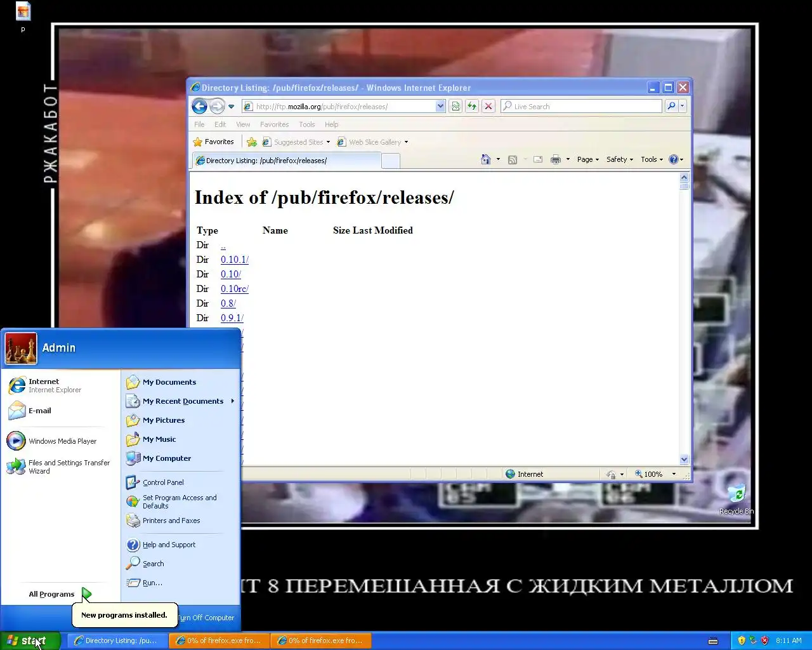Expand My Recent Documents submenu
This screenshot has width=812, height=650.
pos(180,401)
